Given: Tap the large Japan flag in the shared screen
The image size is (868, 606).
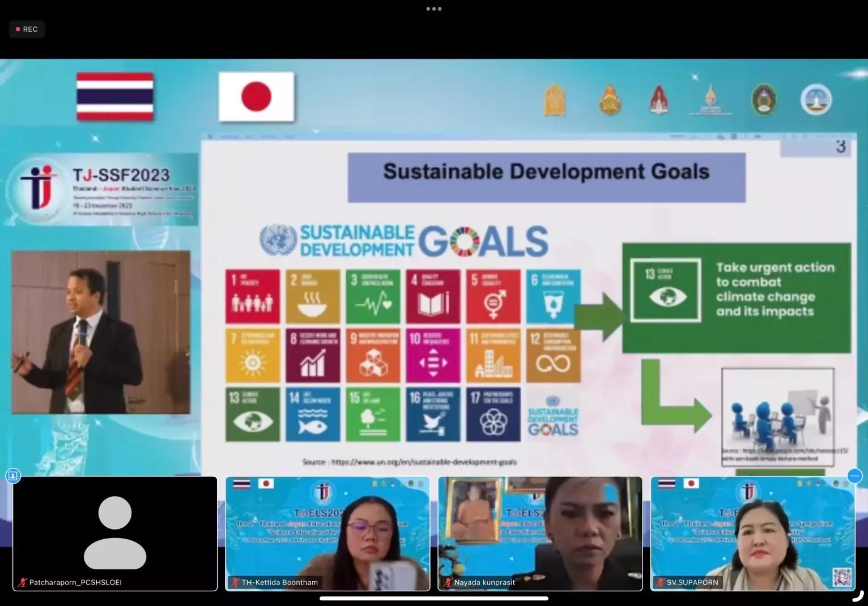Looking at the screenshot, I should pos(256,96).
